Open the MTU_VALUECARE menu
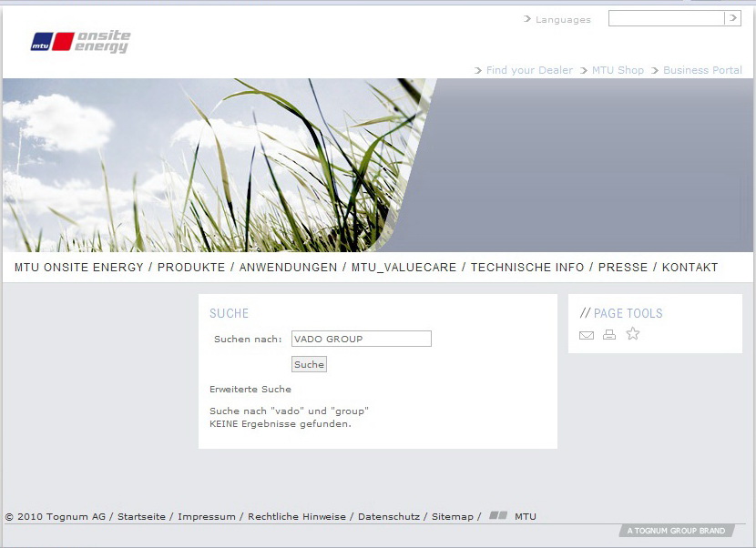The image size is (756, 548). [x=404, y=267]
